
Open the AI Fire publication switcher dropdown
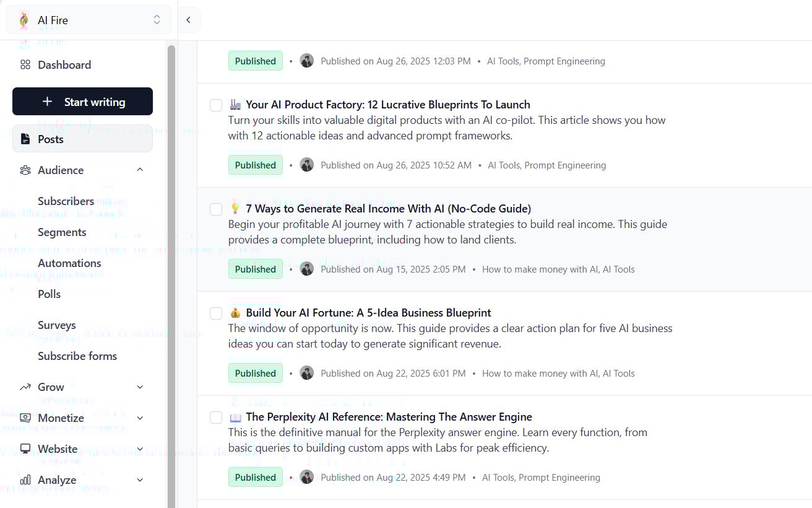[x=89, y=20]
